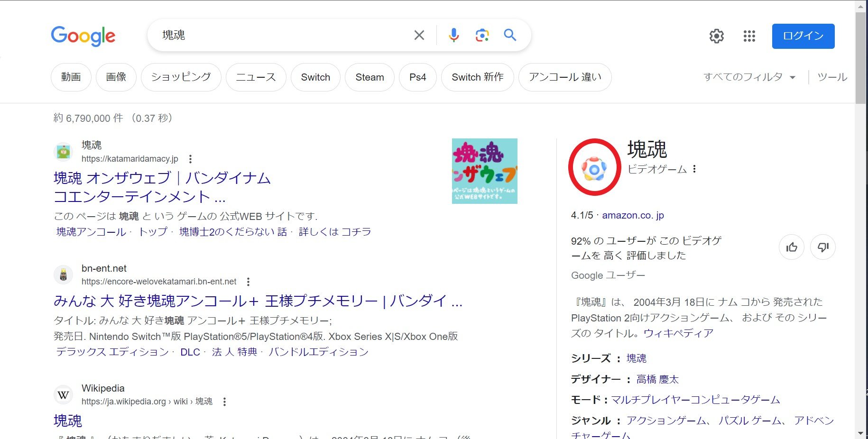Open more options beside ビデオゲーム
The height and width of the screenshot is (439, 868).
coord(694,169)
